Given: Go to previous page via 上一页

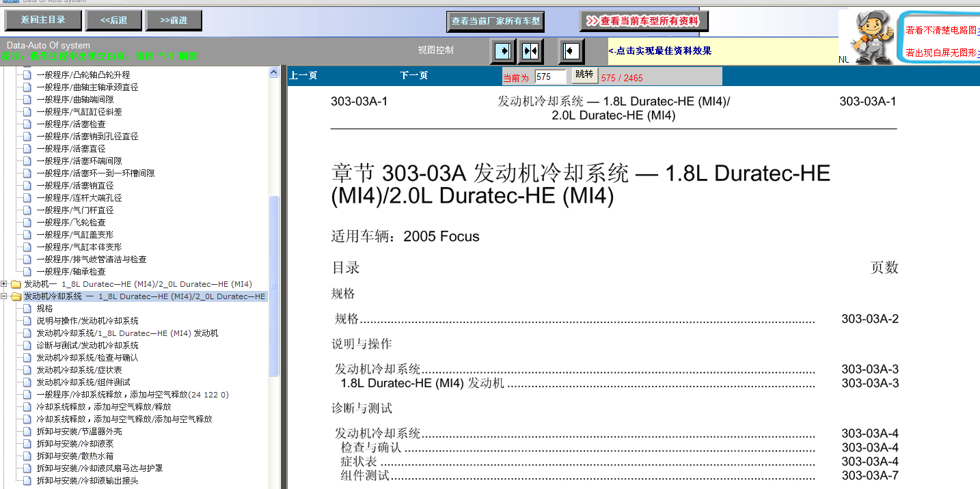Looking at the screenshot, I should 303,75.
